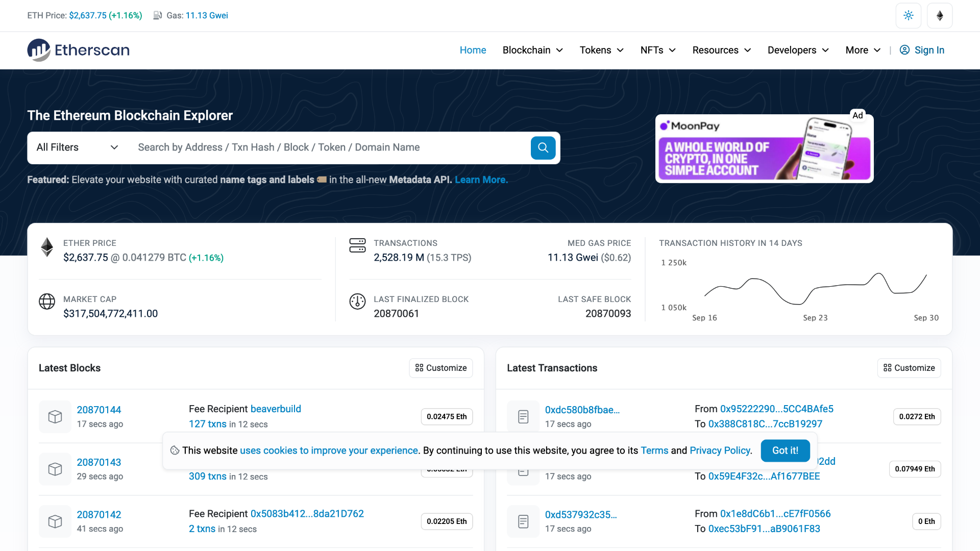Click the 11.13 Gwei gas link in top bar

pyautogui.click(x=207, y=15)
